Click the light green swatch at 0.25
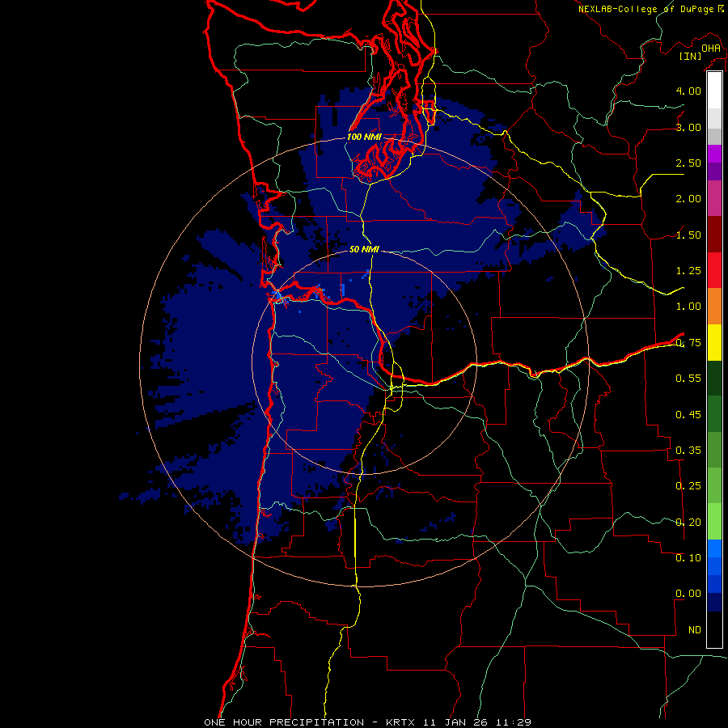The height and width of the screenshot is (728, 728). point(714,485)
